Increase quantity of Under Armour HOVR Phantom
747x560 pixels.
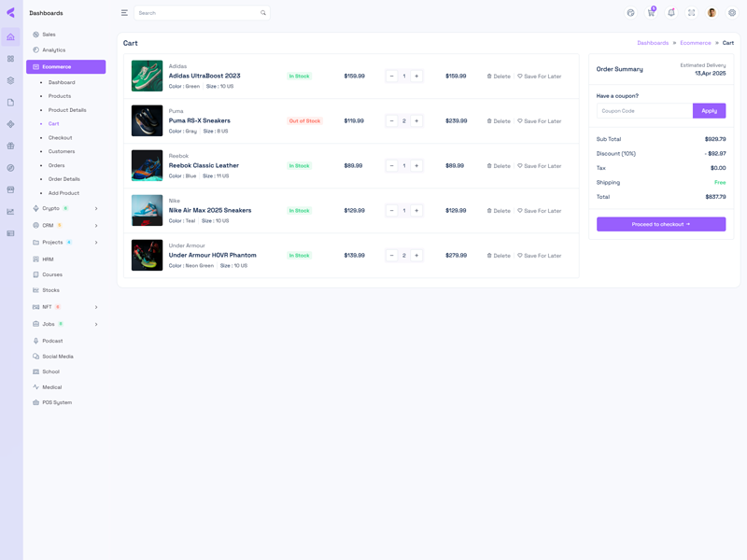coord(416,255)
